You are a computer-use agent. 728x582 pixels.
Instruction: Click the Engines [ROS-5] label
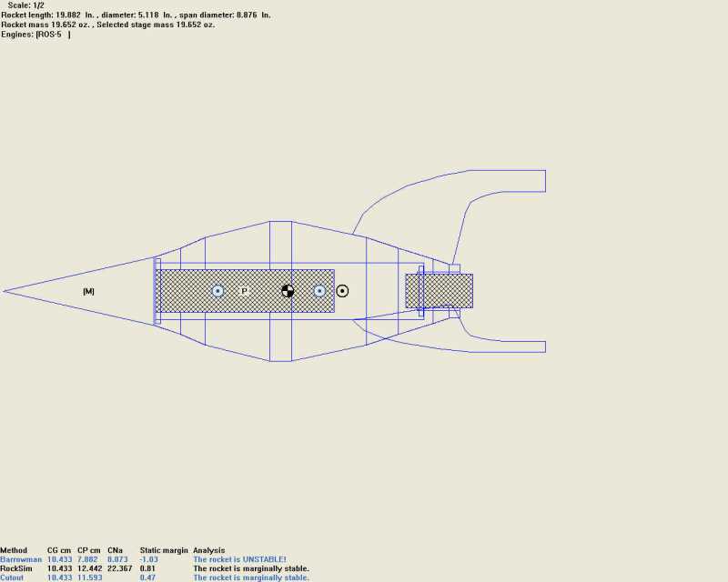35,35
